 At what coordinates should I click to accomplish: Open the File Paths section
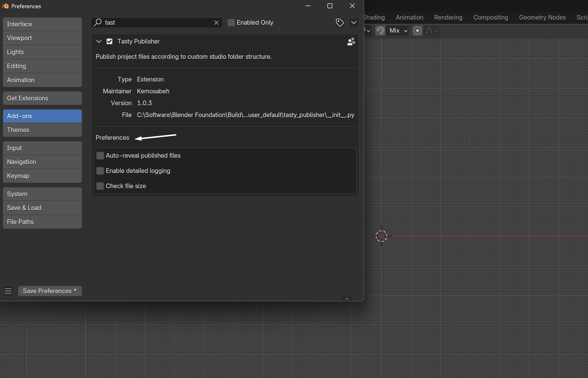pyautogui.click(x=42, y=222)
